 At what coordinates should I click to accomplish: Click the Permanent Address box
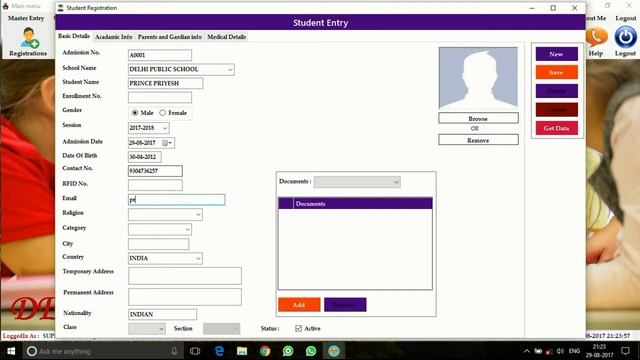[185, 297]
